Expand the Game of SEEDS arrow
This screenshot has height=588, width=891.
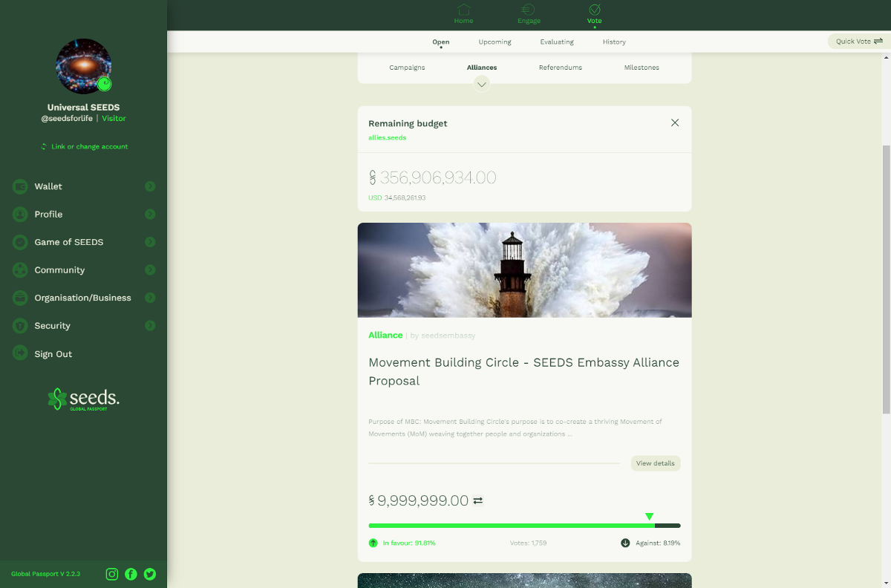click(150, 242)
